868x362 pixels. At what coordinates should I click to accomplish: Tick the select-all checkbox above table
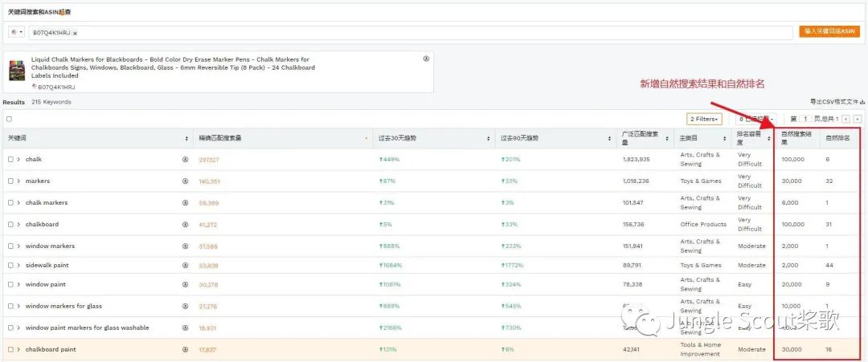point(10,119)
